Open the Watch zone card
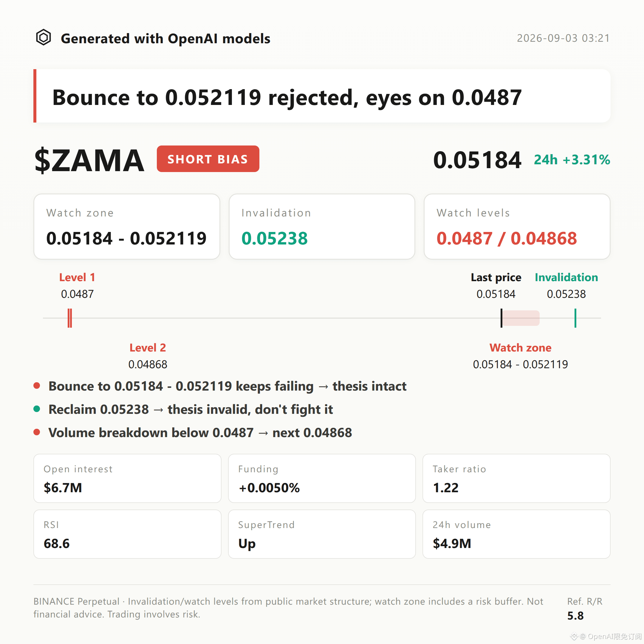This screenshot has height=644, width=644. (x=127, y=227)
